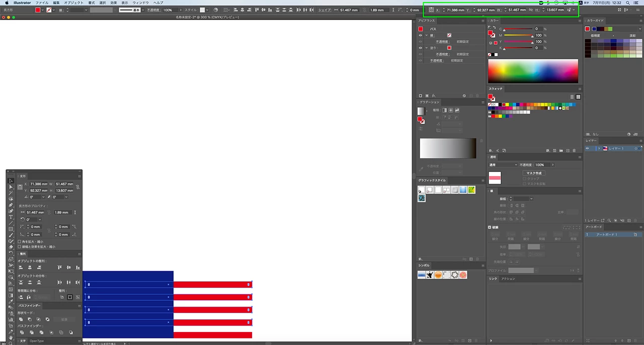Click the マスク作成 button

click(534, 173)
